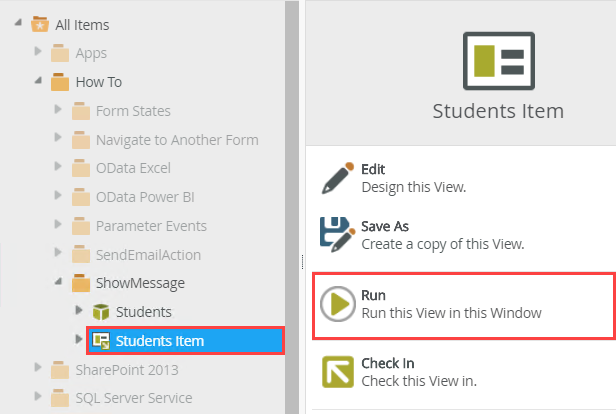Select the SQL Server Service folder
Viewport: 616px width, 414px height.
tap(133, 398)
